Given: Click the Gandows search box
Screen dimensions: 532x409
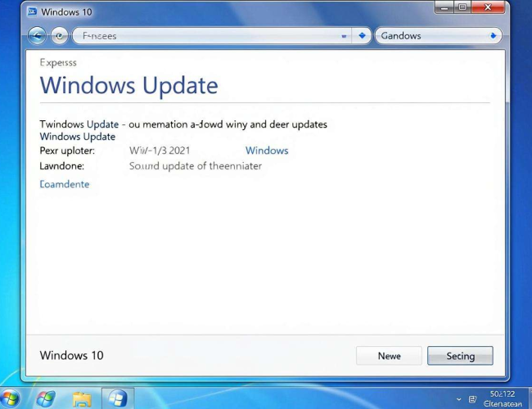Looking at the screenshot, I should [438, 36].
